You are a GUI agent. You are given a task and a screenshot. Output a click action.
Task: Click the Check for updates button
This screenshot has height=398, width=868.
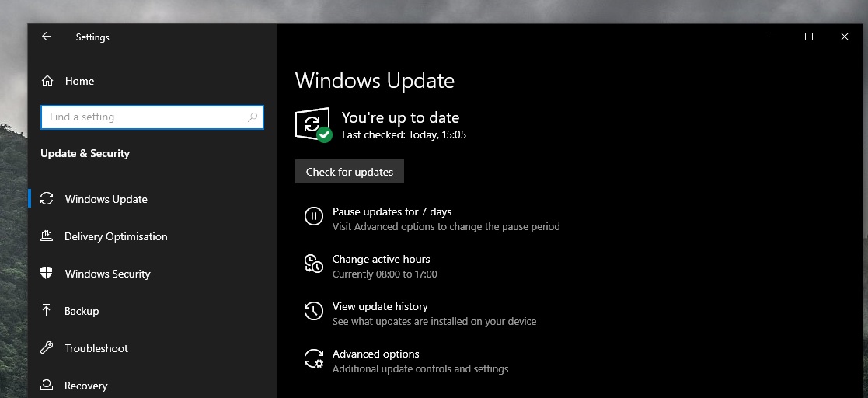tap(350, 172)
